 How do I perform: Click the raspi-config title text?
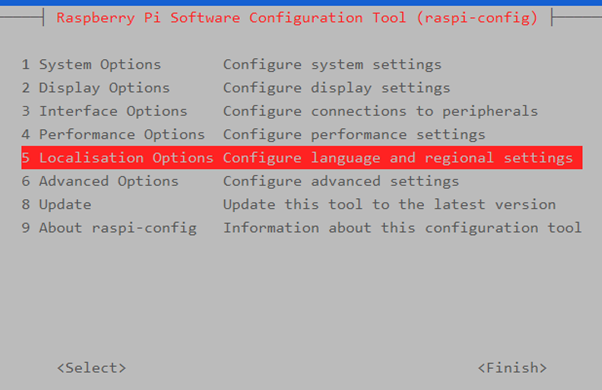[x=297, y=18]
